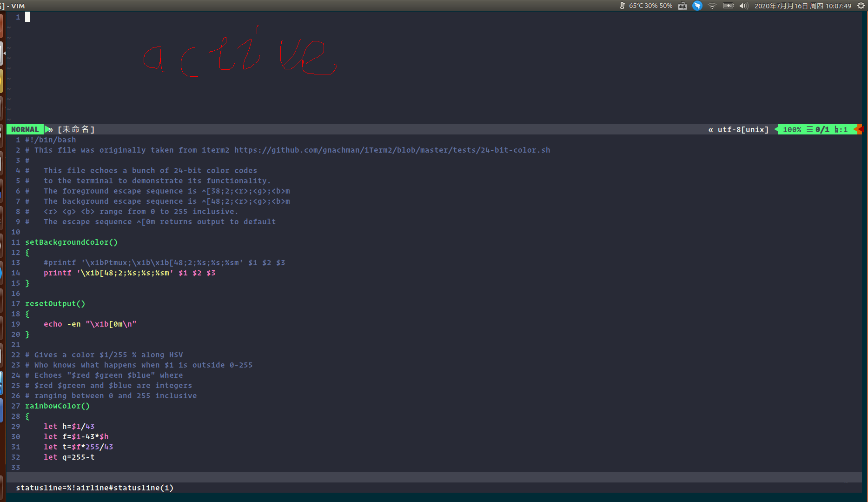This screenshot has width=868, height=502.
Task: Click the Wi-Fi signal icon
Action: (712, 6)
